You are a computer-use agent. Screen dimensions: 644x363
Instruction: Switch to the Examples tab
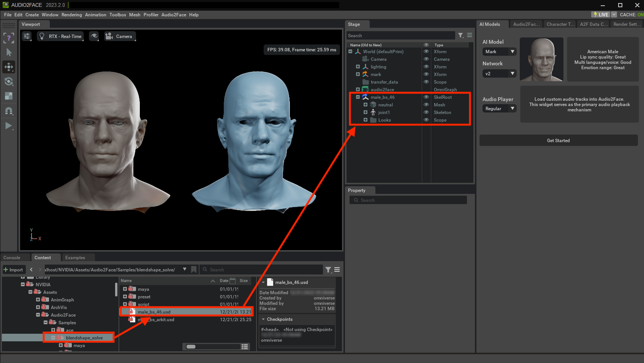pyautogui.click(x=75, y=258)
